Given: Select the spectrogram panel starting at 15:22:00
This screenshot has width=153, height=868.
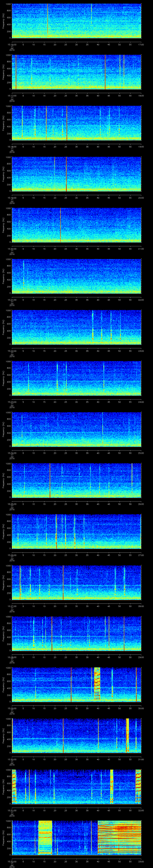Looking at the screenshot, I should tap(76, 327).
